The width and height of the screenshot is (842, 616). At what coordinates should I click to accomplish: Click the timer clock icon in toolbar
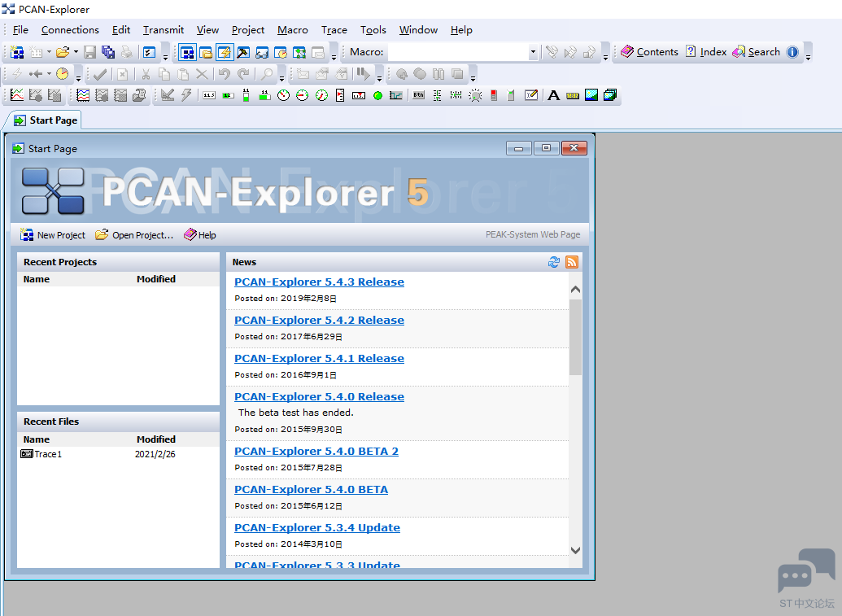pos(63,73)
